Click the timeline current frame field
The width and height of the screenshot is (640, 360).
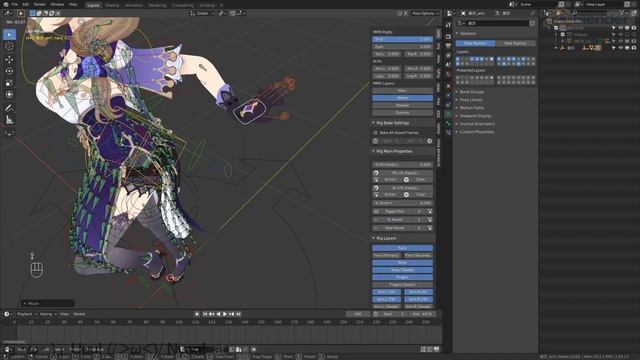358,314
